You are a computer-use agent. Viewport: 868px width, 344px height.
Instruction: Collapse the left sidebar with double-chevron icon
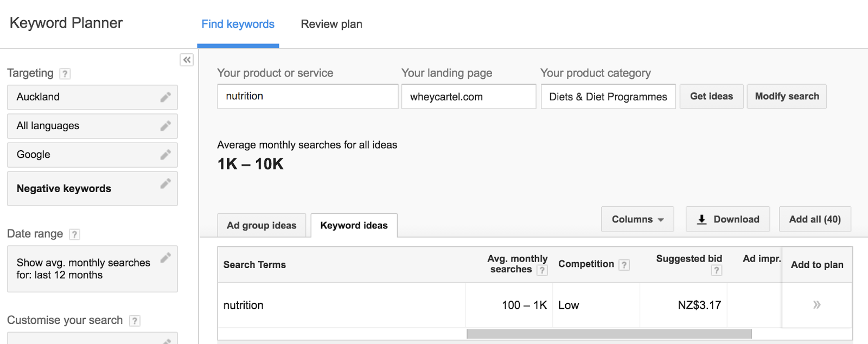(187, 60)
